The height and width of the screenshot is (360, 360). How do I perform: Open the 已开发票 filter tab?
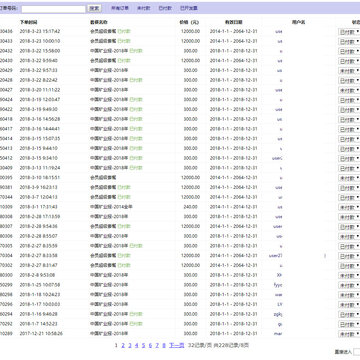pyautogui.click(x=189, y=8)
